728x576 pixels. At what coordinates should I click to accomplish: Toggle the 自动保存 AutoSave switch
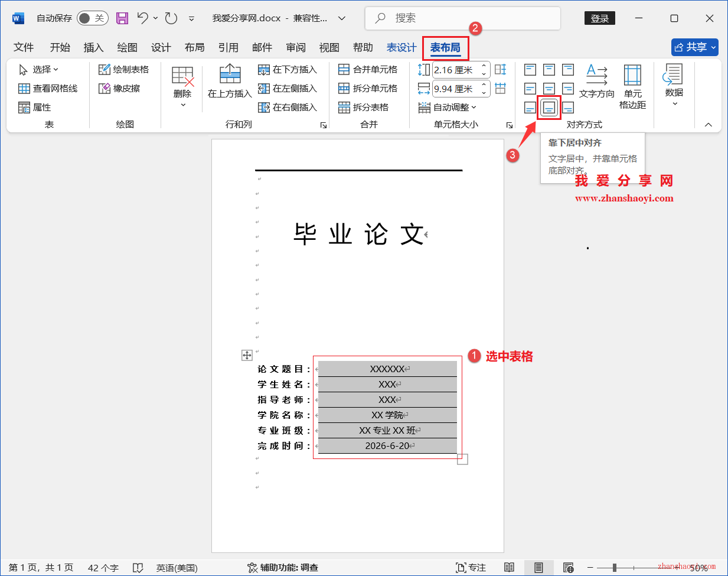click(x=93, y=18)
